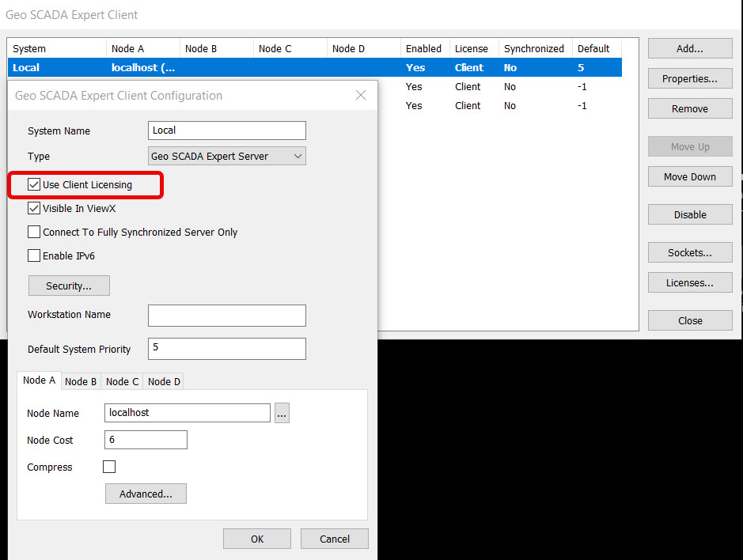
Task: Close the Geo SCADA Expert Client window
Action: coord(690,321)
